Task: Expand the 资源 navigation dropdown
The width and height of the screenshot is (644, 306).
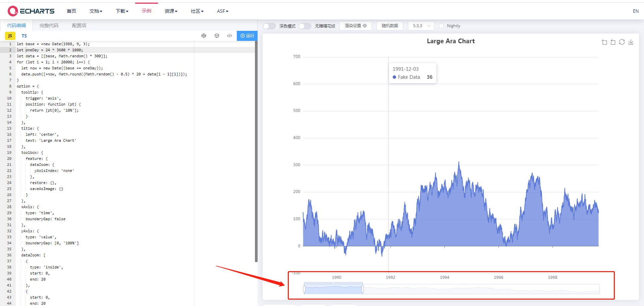Action: point(171,11)
